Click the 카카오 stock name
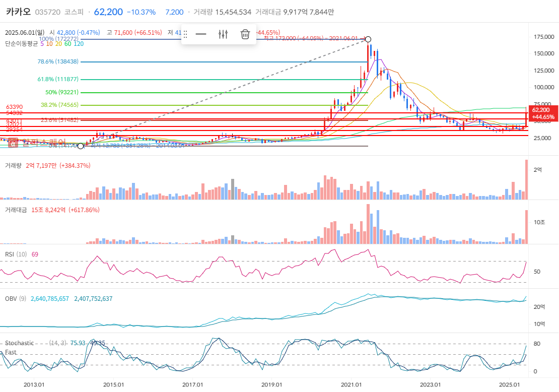 [x=19, y=12]
